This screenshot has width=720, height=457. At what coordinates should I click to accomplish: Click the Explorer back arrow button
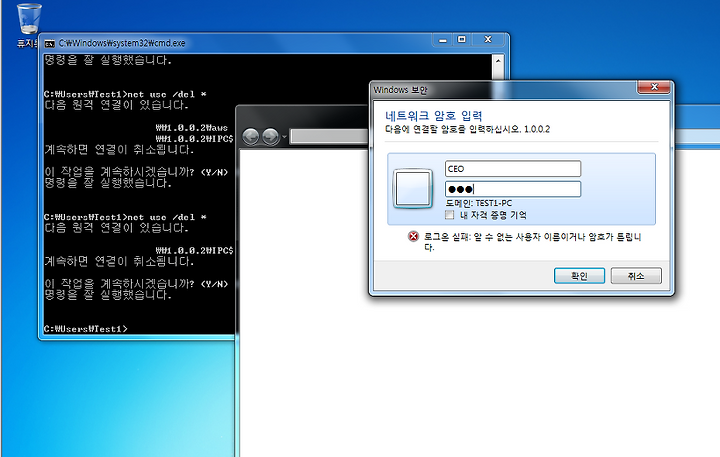pos(251,136)
